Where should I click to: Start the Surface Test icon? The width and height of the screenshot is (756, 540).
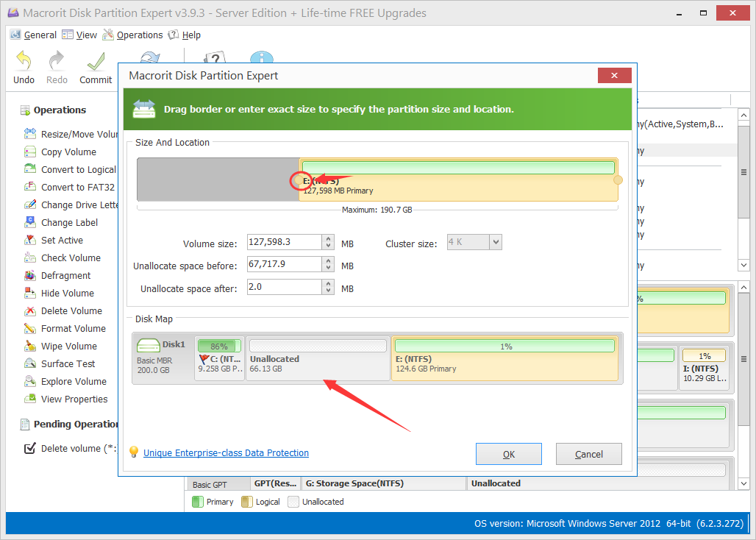(x=30, y=363)
